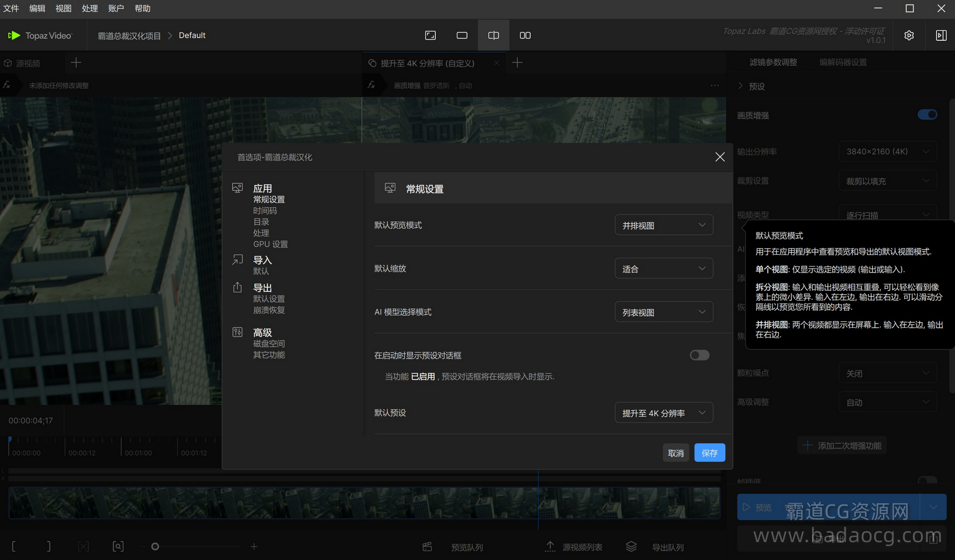Select side-by-side view layout icon

[x=525, y=35]
